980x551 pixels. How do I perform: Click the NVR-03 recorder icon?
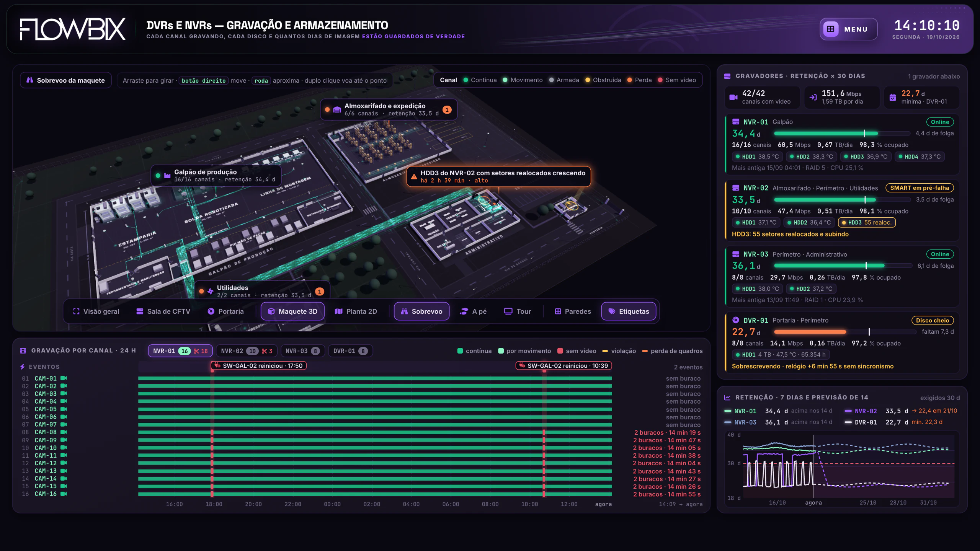735,254
